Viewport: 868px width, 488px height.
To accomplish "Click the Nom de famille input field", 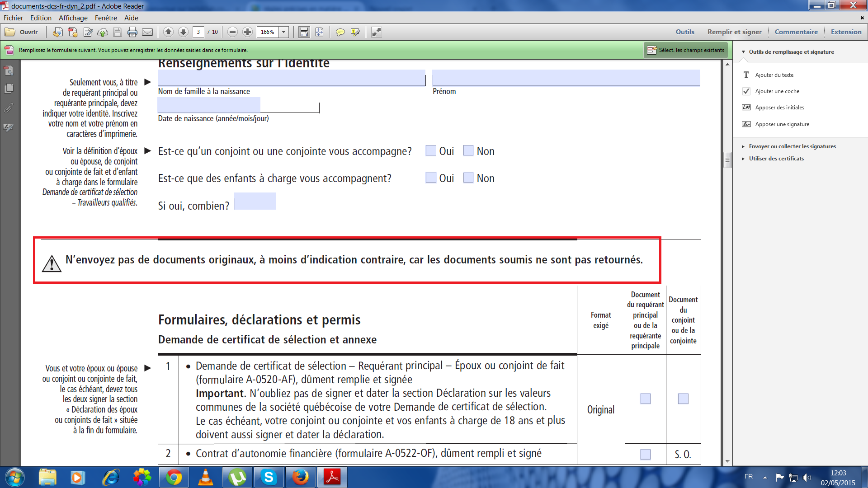I will click(x=291, y=79).
